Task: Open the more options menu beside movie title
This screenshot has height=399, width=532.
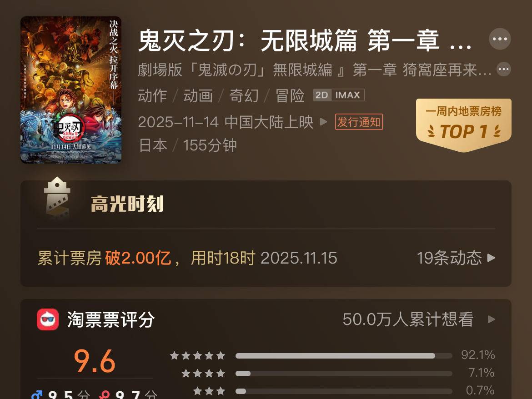Action: (500, 39)
